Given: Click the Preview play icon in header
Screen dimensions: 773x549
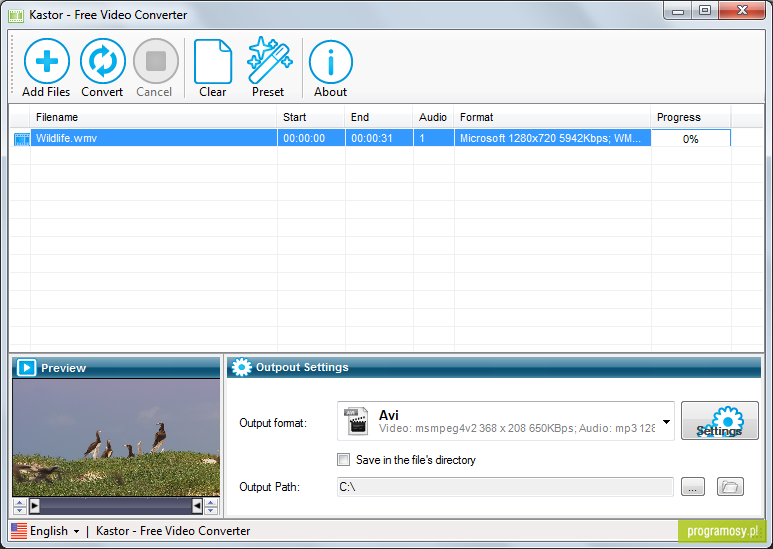Looking at the screenshot, I should tap(26, 368).
